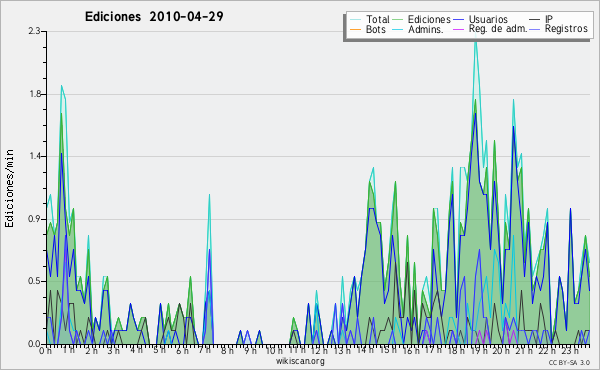Image resolution: width=600 pixels, height=370 pixels.
Task: Click the 16 h x-axis label
Action: [x=412, y=350]
